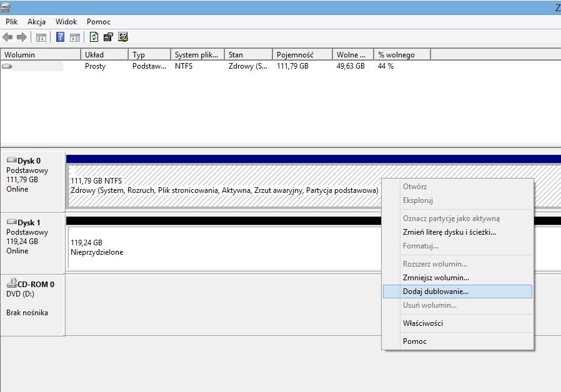Select the CD-ROM 0 DVD (D:) panel
The width and height of the screenshot is (561, 392).
(x=32, y=305)
